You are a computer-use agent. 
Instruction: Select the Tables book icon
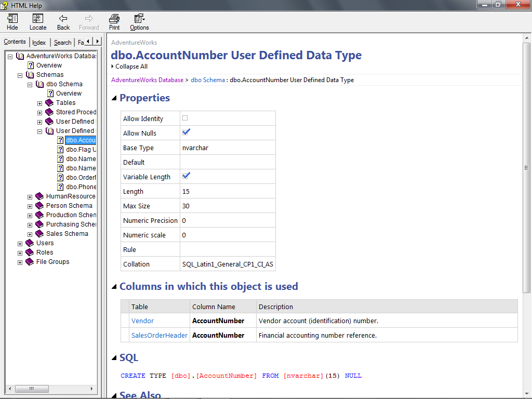click(49, 102)
